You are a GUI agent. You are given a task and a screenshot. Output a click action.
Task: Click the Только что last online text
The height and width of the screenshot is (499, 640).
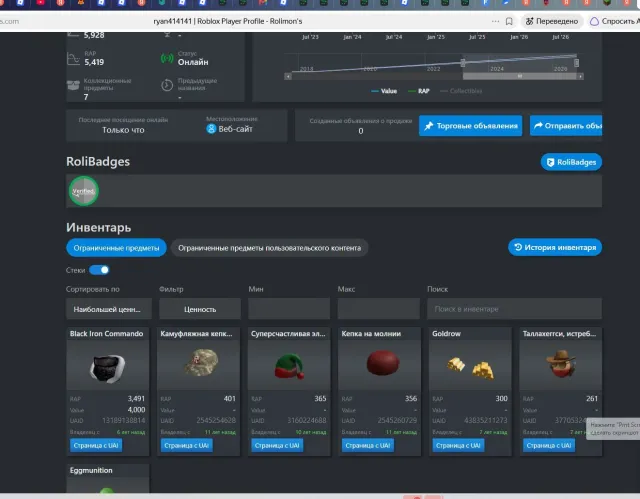123,130
